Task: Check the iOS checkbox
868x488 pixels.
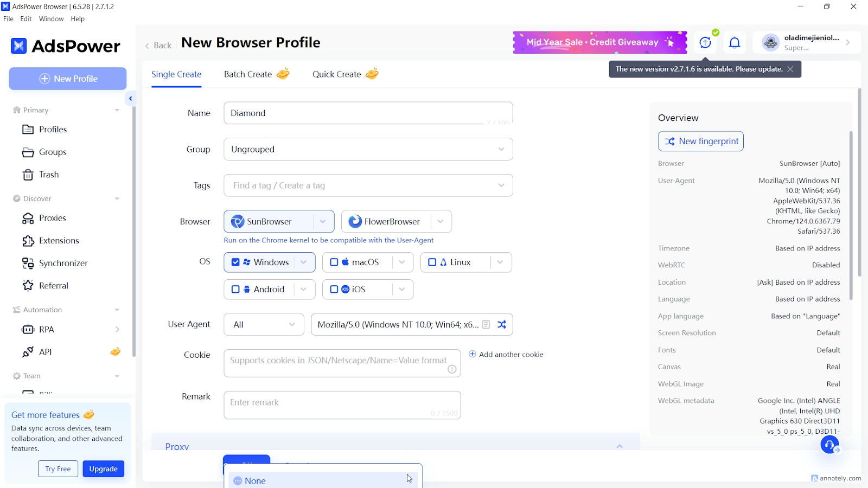Action: (x=334, y=290)
